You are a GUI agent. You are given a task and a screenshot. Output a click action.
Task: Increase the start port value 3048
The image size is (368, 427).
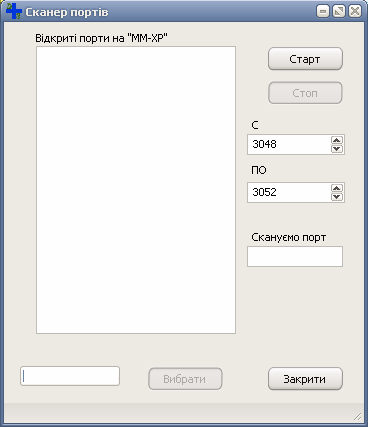click(x=337, y=140)
